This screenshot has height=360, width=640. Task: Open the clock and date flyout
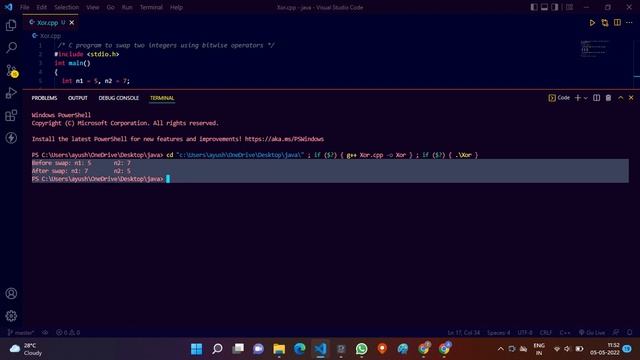[x=605, y=349]
